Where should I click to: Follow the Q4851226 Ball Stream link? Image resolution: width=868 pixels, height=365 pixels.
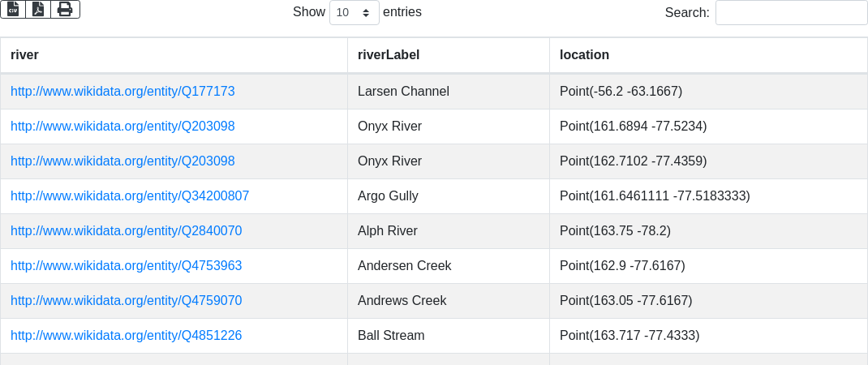tap(126, 336)
